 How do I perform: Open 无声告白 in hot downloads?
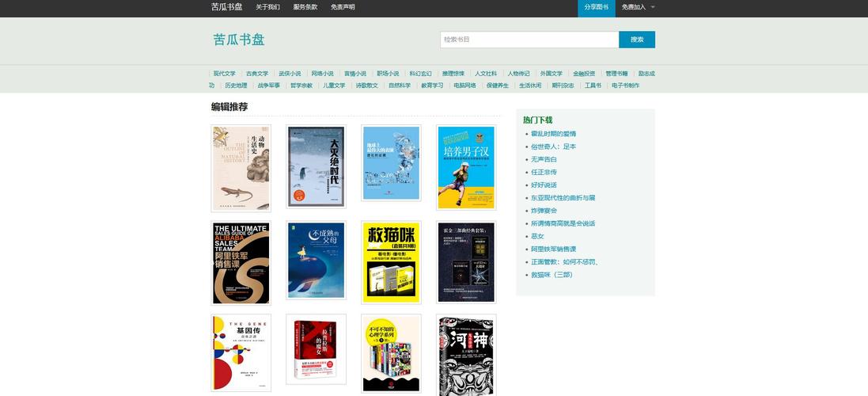(544, 159)
